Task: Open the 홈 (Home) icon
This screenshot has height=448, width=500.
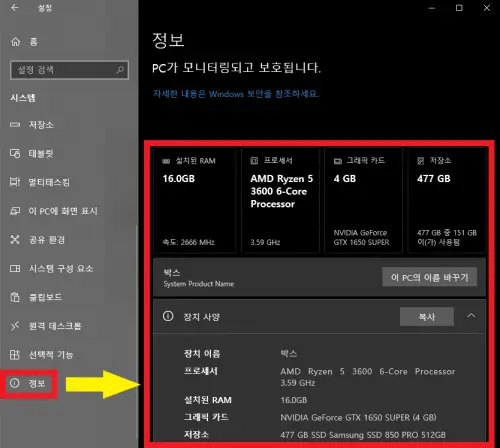Action: click(x=15, y=42)
